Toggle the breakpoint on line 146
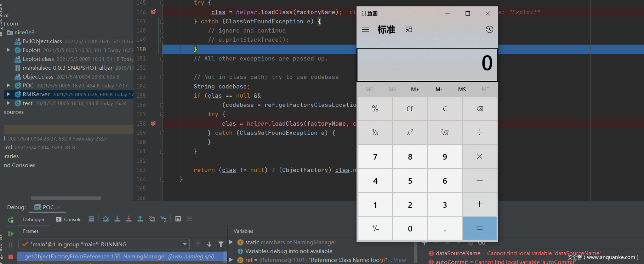The height and width of the screenshot is (264, 644). pyautogui.click(x=153, y=12)
